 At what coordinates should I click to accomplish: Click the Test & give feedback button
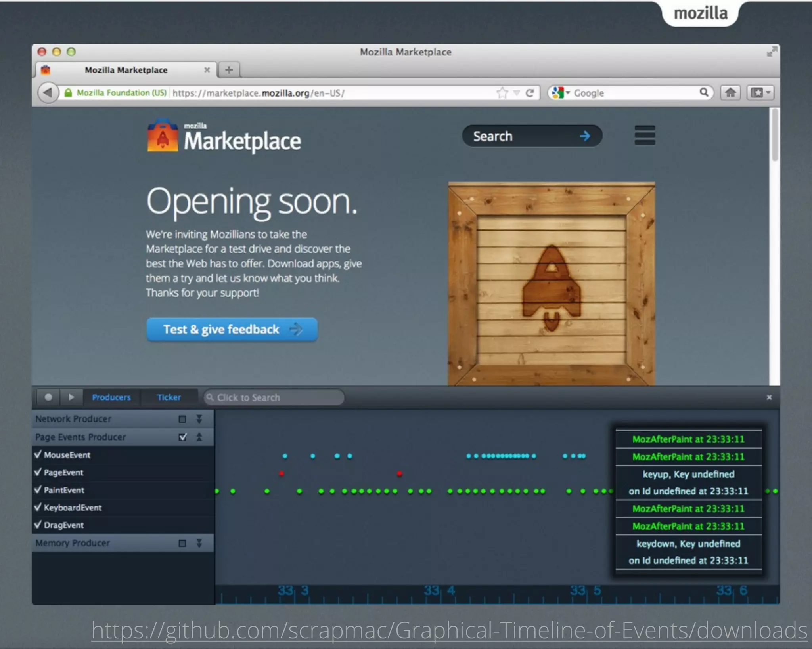[232, 329]
